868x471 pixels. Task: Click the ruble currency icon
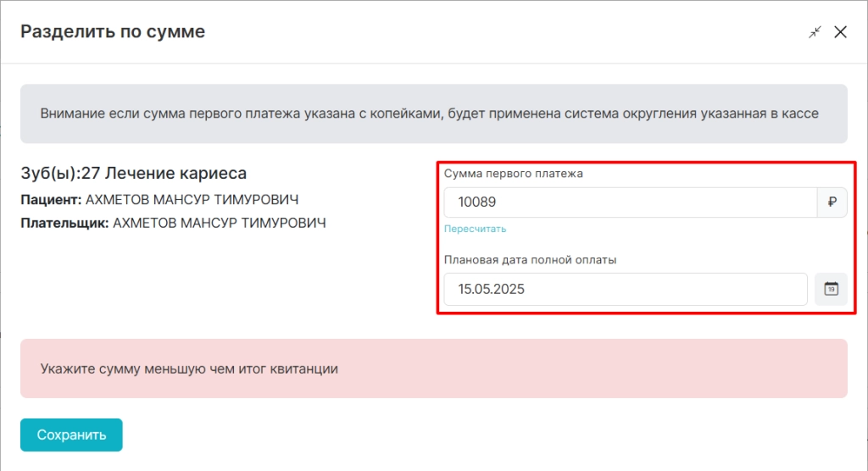(832, 202)
